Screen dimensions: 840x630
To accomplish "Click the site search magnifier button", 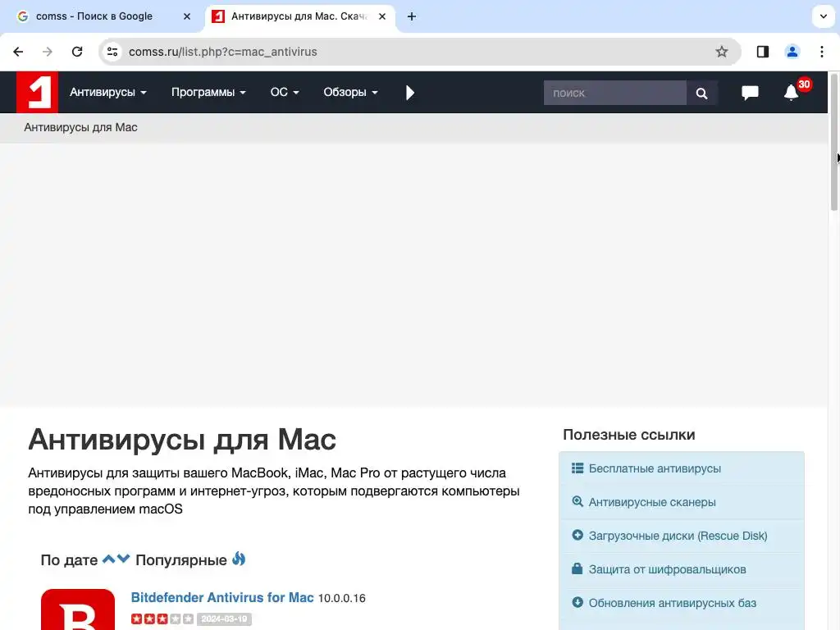I will [x=702, y=94].
